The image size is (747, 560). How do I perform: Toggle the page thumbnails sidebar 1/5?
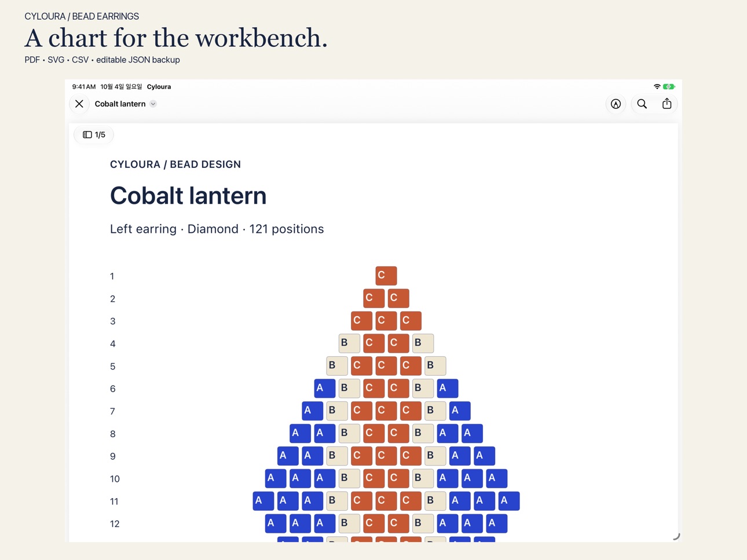(x=94, y=135)
